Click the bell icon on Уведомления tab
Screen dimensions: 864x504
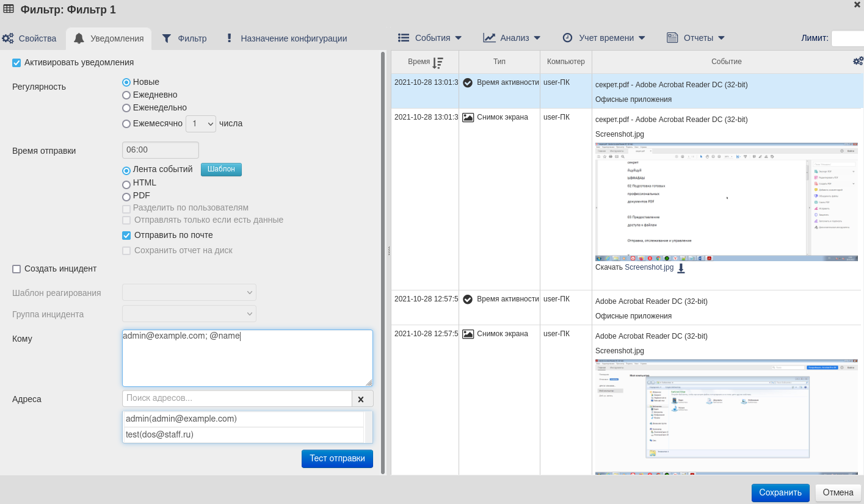pos(79,38)
